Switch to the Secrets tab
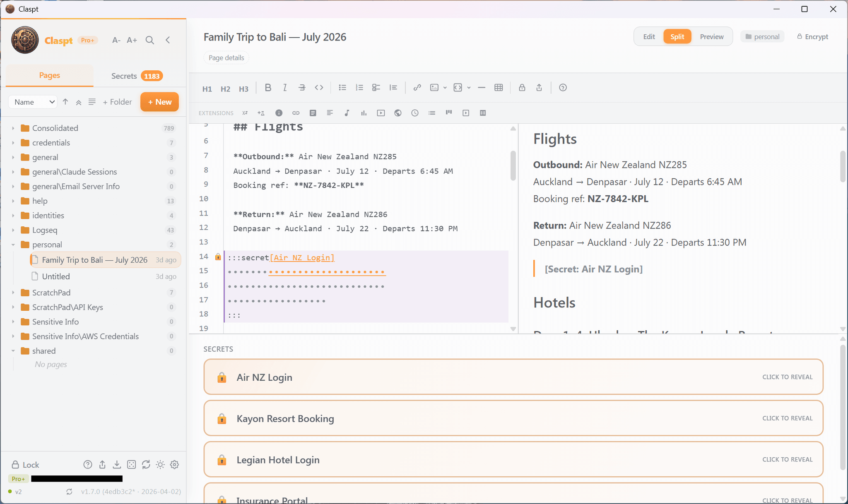The image size is (848, 504). click(137, 76)
